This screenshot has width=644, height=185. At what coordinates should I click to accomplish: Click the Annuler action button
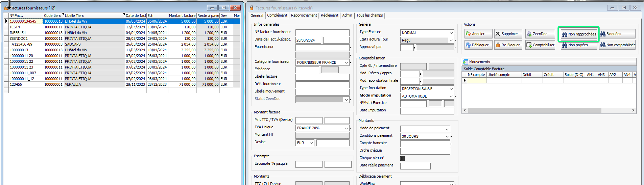478,34
